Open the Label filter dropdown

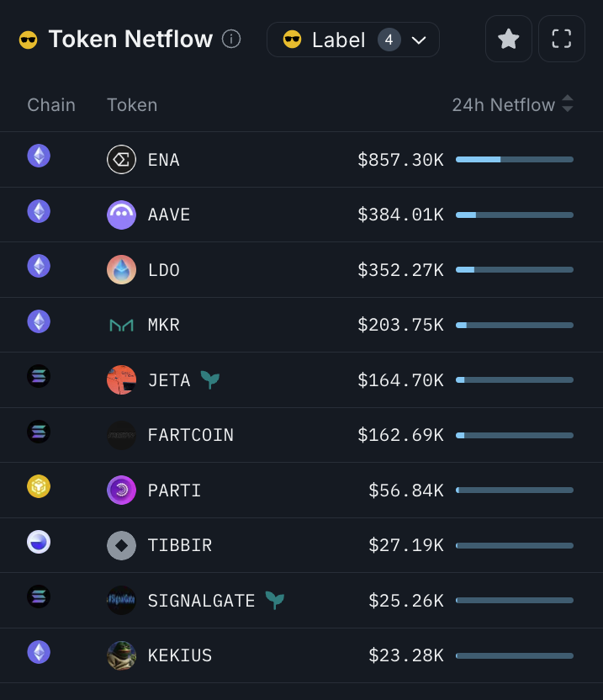coord(353,40)
